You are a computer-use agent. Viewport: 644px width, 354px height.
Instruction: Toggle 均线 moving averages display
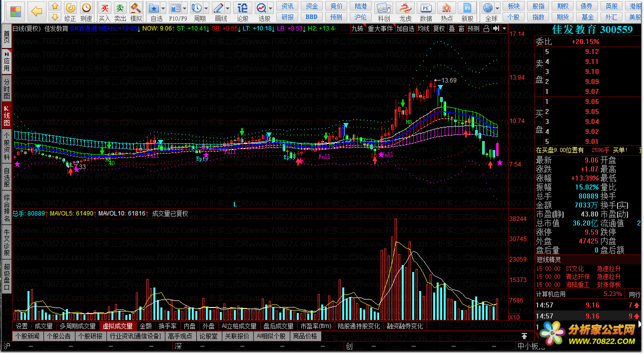coord(424,28)
